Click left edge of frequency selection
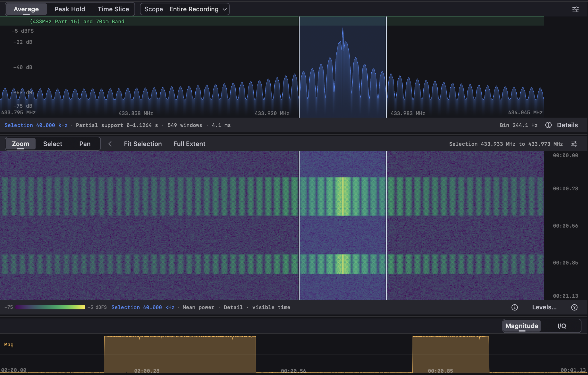Viewport: 588px width, 375px height. pos(299,67)
